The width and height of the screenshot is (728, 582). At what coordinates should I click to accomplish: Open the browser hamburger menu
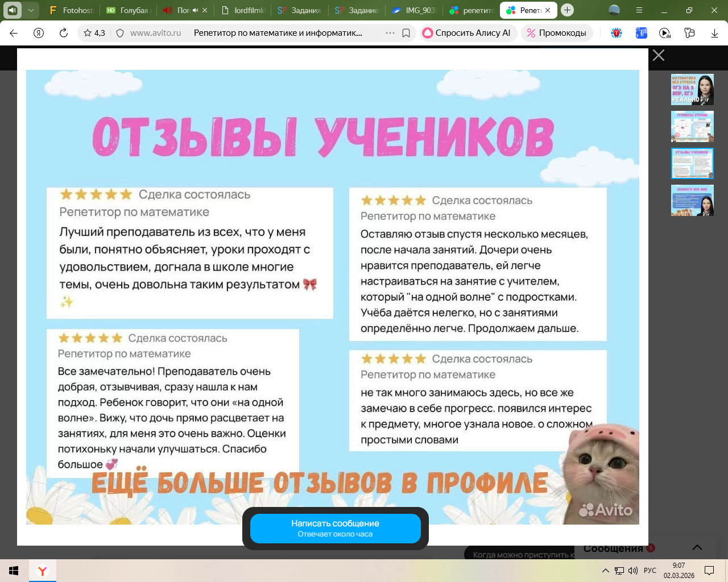pyautogui.click(x=639, y=10)
